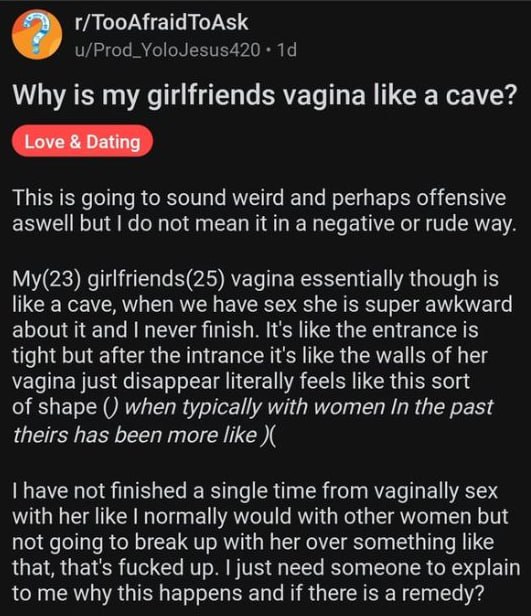Filter by the Love & Dating flair
This screenshot has height=616, width=531.
click(x=82, y=141)
